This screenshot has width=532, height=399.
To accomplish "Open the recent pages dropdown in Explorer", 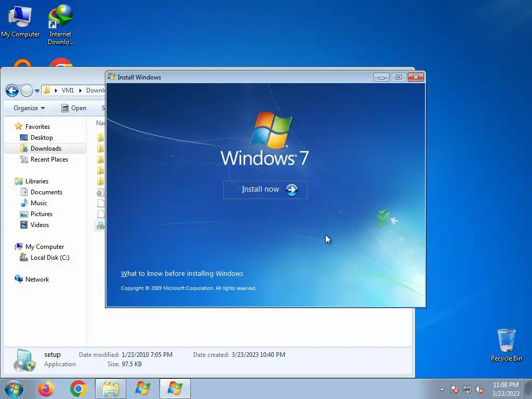I will click(x=37, y=90).
